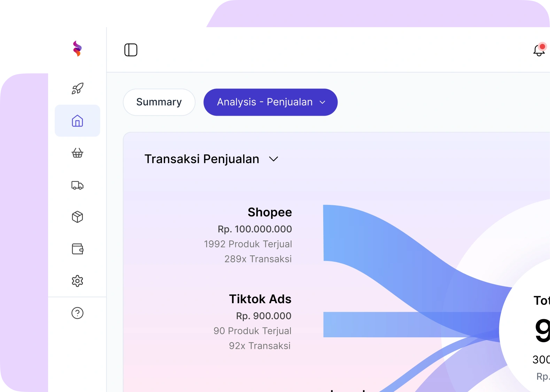Viewport: 550px width, 392px height.
Task: Open the product box icon in the sidebar
Action: pyautogui.click(x=77, y=217)
